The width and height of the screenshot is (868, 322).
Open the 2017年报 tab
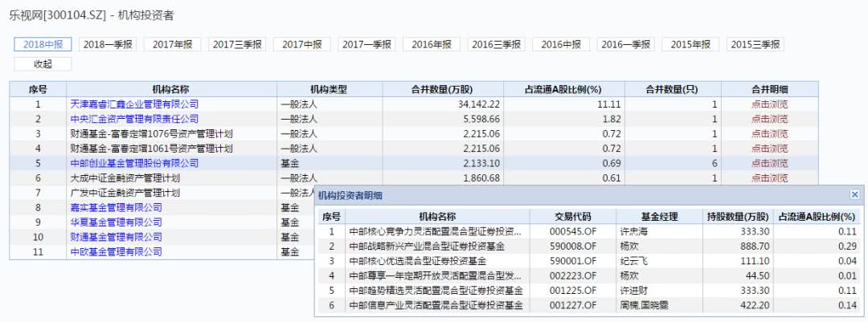[172, 45]
